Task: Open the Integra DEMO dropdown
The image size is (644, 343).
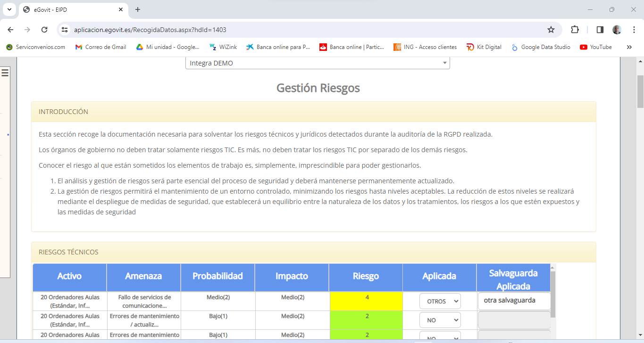Action: click(318, 63)
